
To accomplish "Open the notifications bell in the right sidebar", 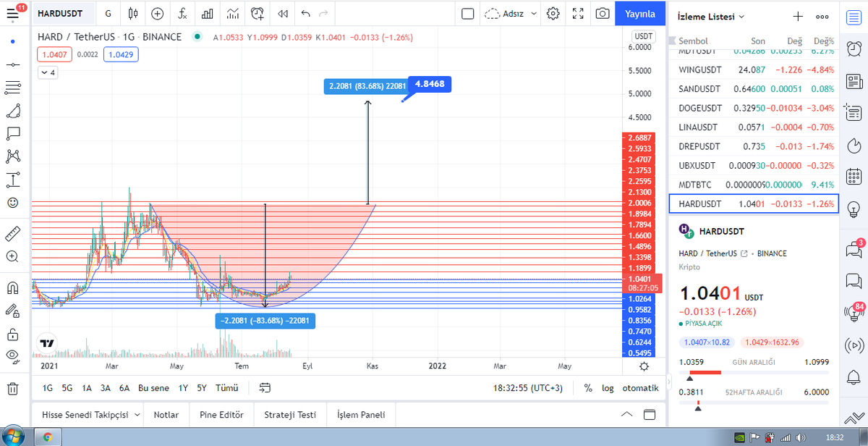I will (x=854, y=377).
